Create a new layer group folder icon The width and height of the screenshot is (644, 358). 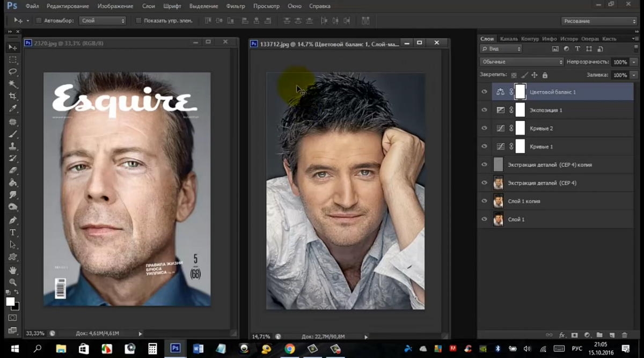(x=599, y=335)
